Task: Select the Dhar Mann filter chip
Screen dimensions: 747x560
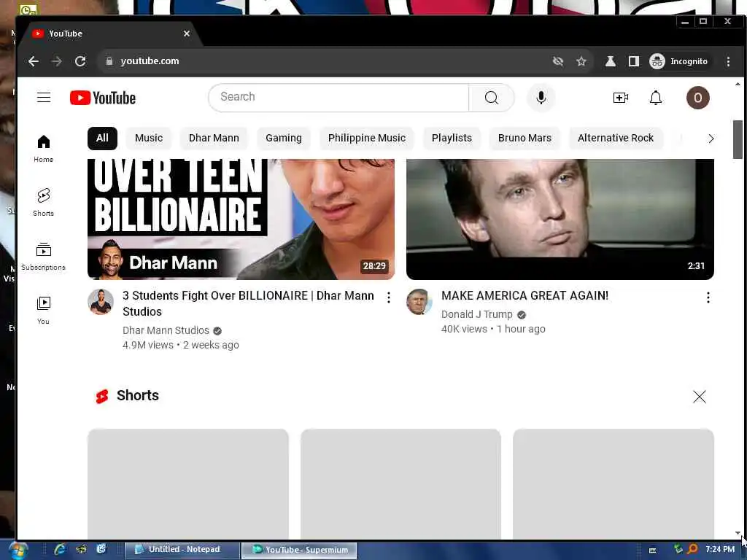Action: pos(214,138)
